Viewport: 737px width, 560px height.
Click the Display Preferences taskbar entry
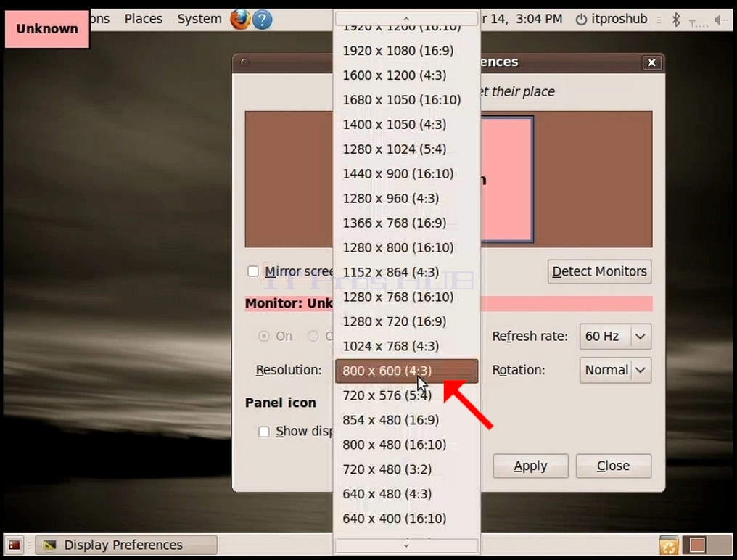tap(126, 545)
